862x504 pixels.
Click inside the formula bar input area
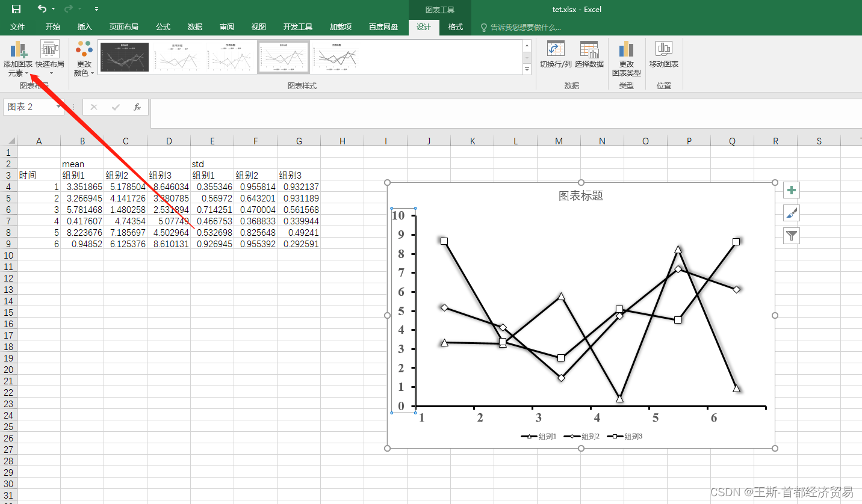coord(506,113)
